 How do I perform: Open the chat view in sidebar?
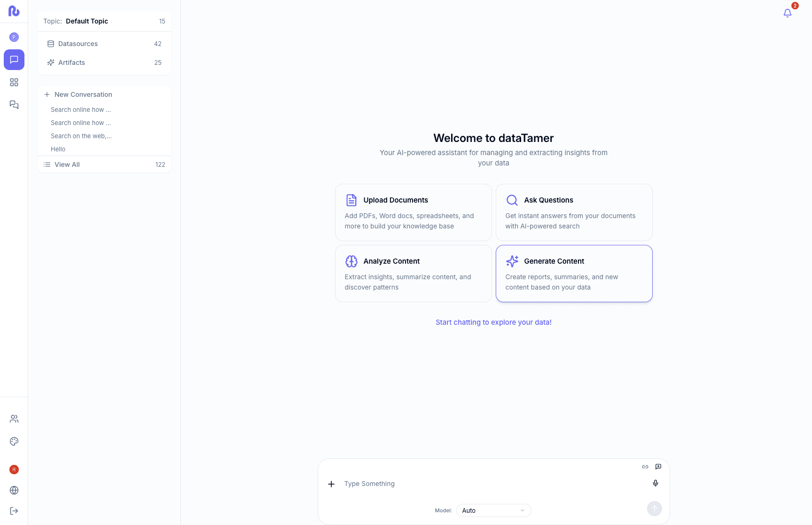[x=14, y=60]
